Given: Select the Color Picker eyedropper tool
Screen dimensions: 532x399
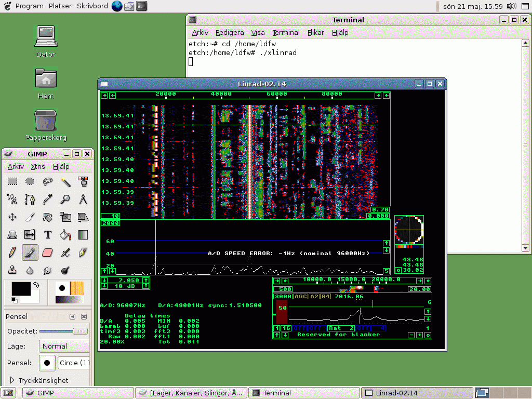Looking at the screenshot, I should click(x=47, y=199).
